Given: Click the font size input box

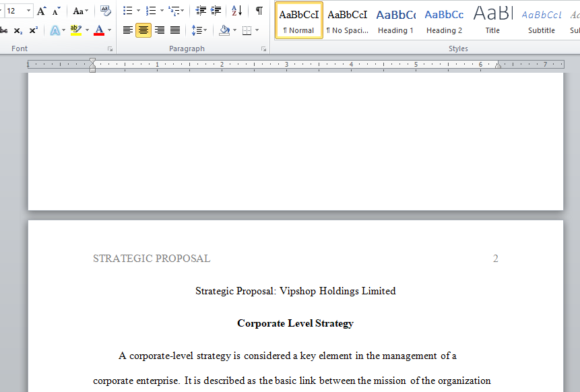Looking at the screenshot, I should [14, 11].
